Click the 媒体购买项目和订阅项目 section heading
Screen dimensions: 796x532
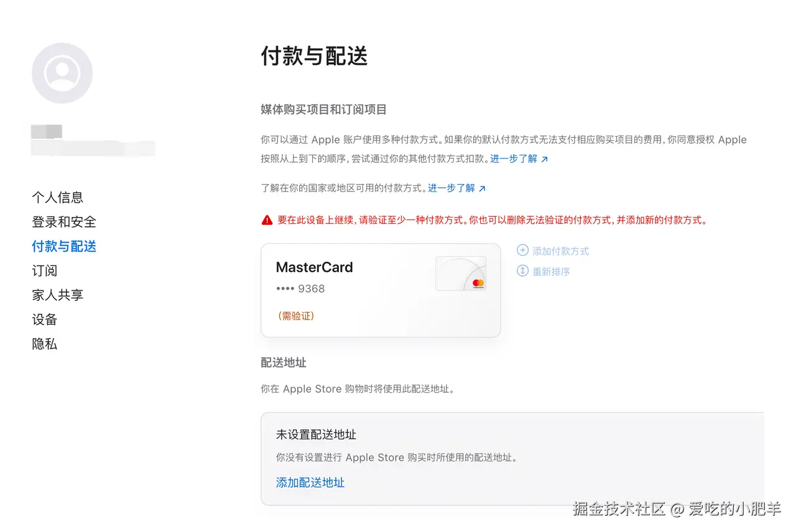tap(324, 109)
